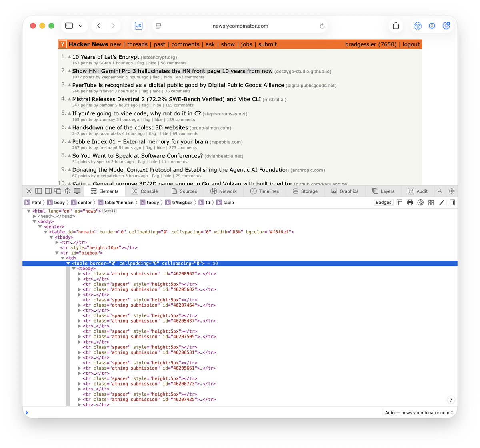This screenshot has width=480, height=448.
Task: Toggle grid overlays icon
Action: point(431,203)
